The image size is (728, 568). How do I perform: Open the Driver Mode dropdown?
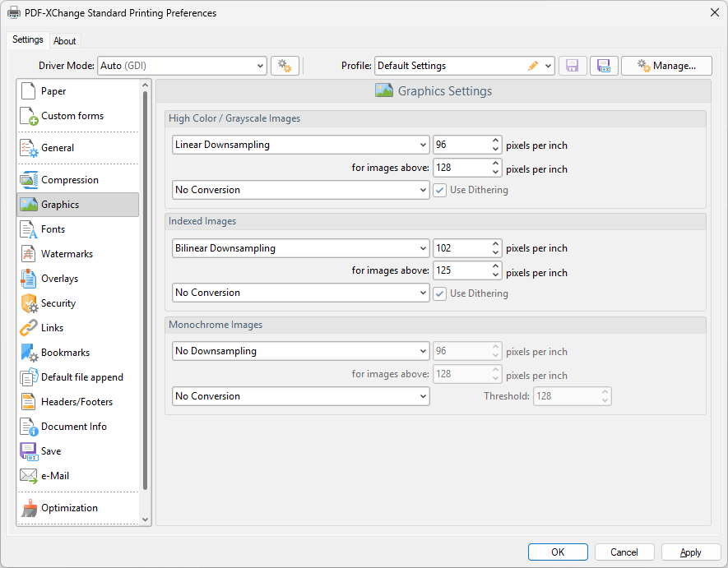pyautogui.click(x=182, y=66)
